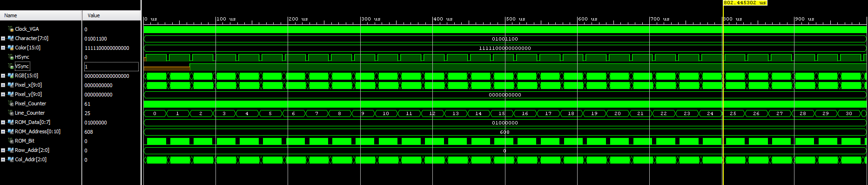Click the Value column header
The image size is (868, 185).
pos(112,15)
